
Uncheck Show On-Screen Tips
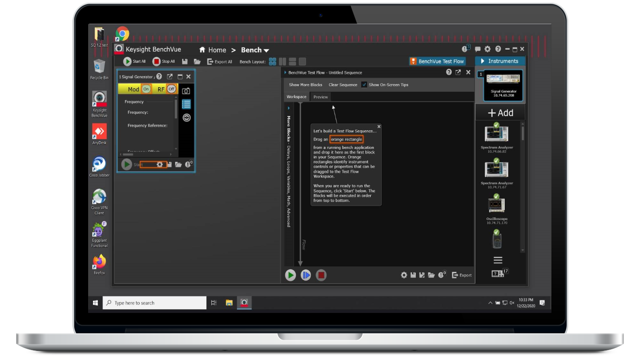[x=364, y=85]
